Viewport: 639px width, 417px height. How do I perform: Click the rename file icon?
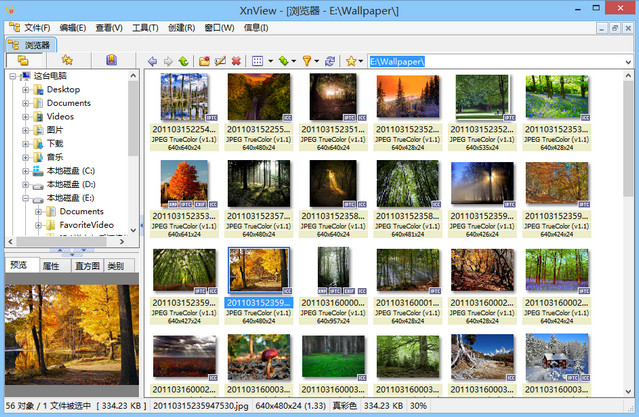pos(219,61)
